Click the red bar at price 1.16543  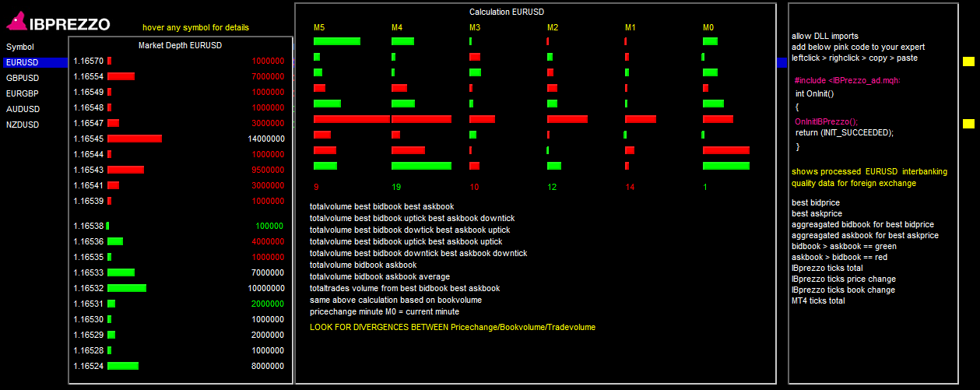[125, 170]
